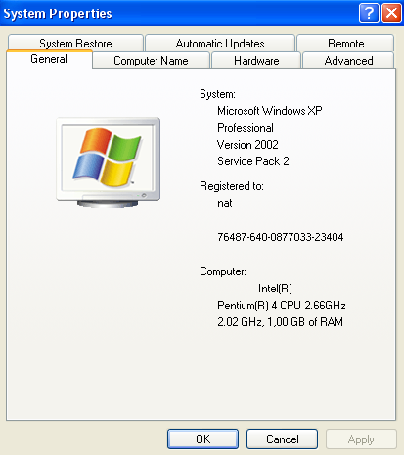Click the Cancel button
This screenshot has width=404, height=455.
282,439
